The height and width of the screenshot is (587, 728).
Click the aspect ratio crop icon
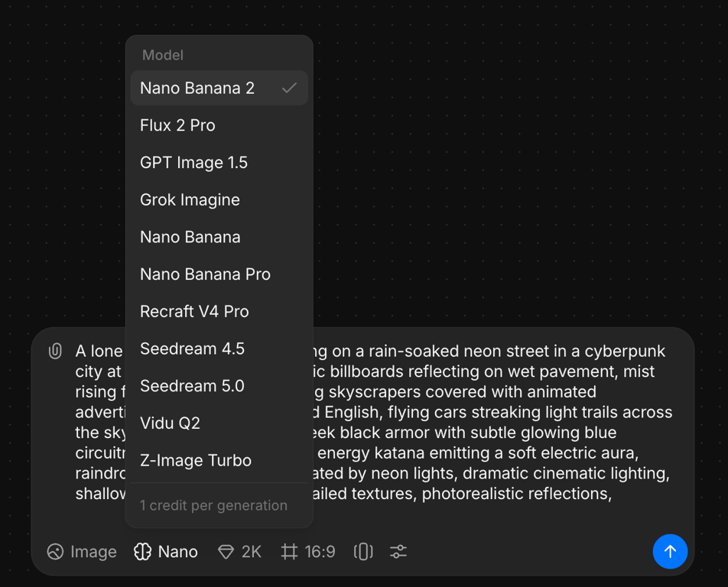(289, 552)
